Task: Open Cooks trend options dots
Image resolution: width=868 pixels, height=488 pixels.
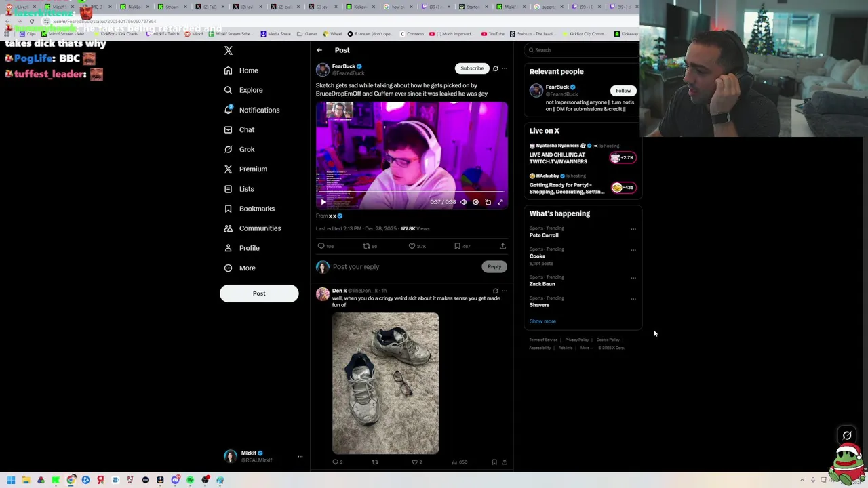Action: tap(633, 250)
